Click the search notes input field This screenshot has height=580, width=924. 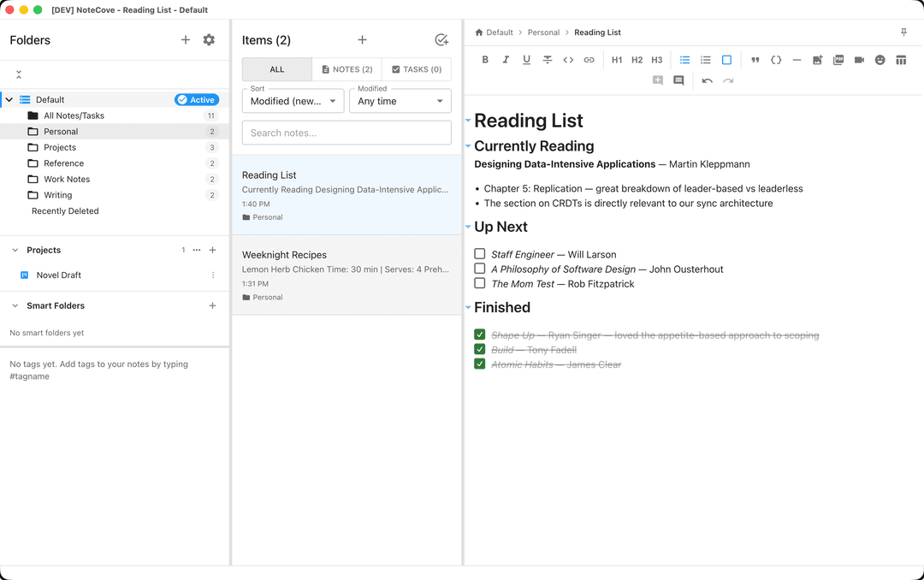(346, 132)
